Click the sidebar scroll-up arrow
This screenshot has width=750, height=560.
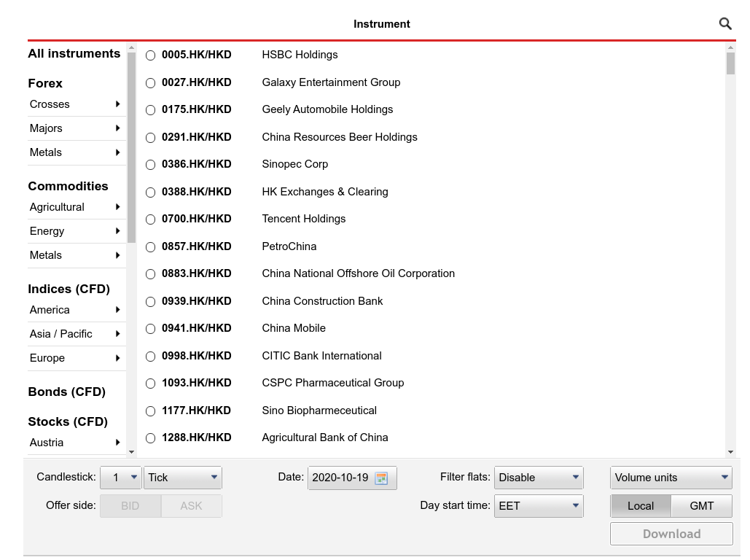[131, 48]
